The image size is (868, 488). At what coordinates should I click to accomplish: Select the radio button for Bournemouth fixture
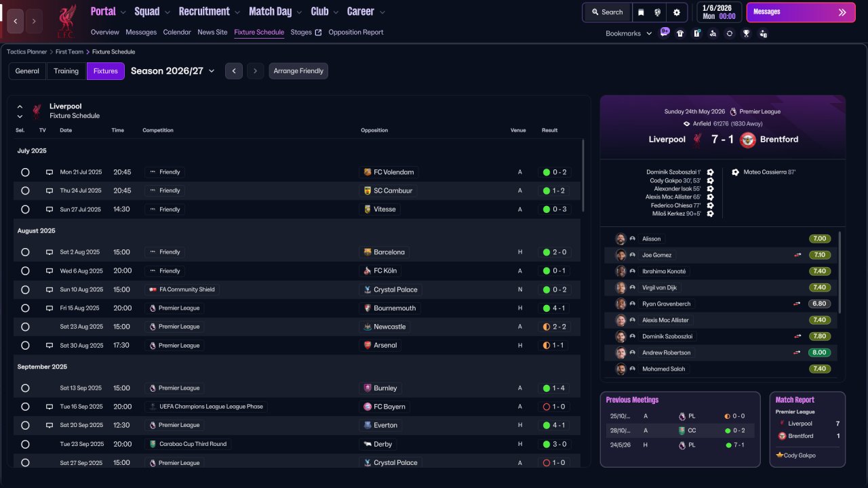(25, 308)
